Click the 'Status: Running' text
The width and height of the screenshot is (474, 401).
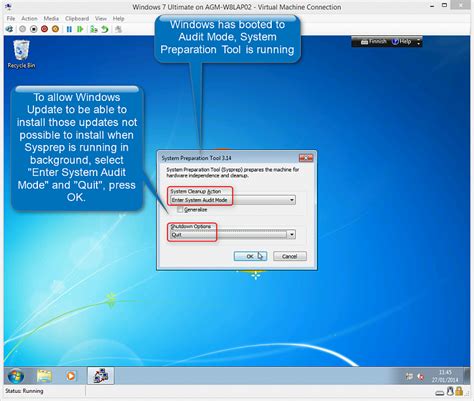tap(24, 391)
